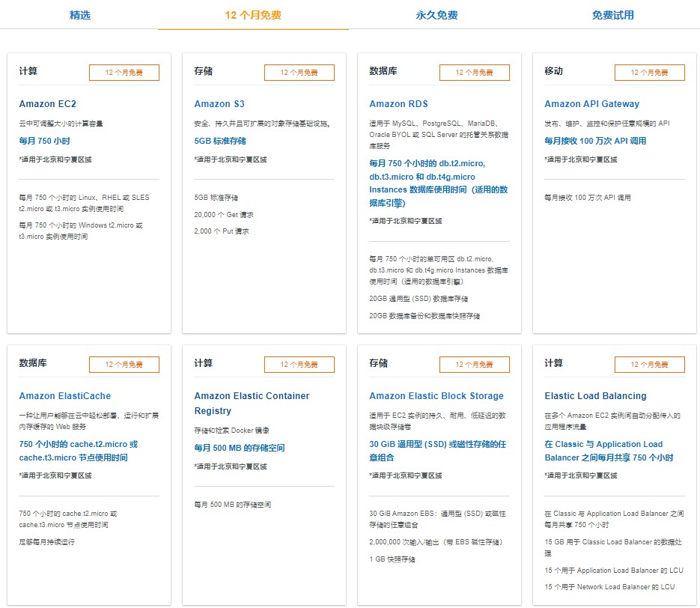Click 15 GB 用于 Classic Load Balancer line
Screen dimensions: 700x608
tap(613, 548)
